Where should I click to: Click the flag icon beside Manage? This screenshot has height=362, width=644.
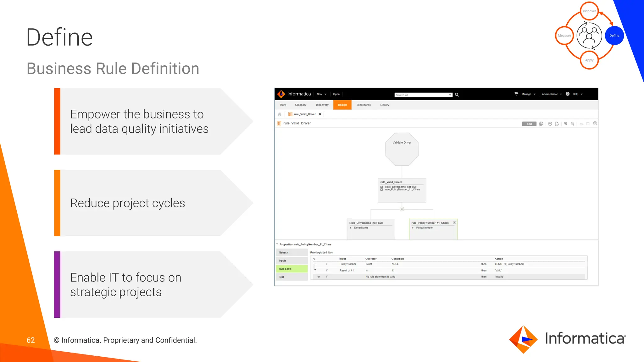click(x=516, y=94)
